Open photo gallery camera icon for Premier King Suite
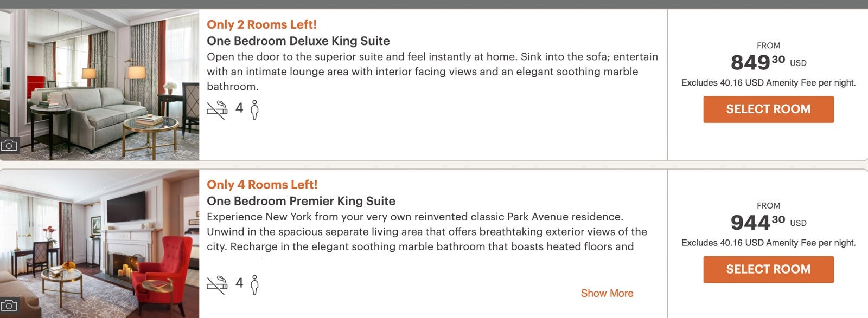The width and height of the screenshot is (868, 318). click(x=9, y=306)
